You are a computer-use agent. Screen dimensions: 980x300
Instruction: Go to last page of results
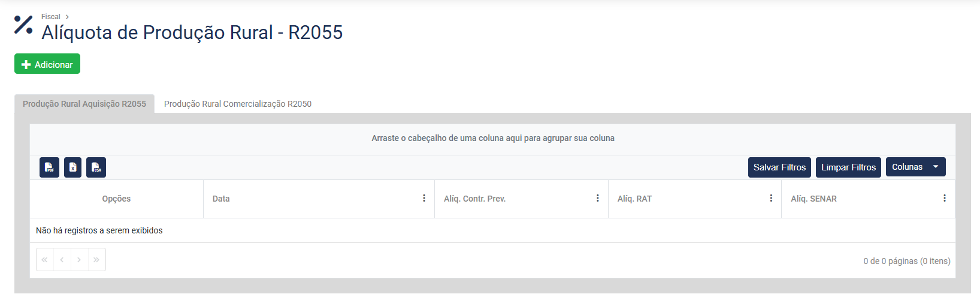click(x=96, y=260)
